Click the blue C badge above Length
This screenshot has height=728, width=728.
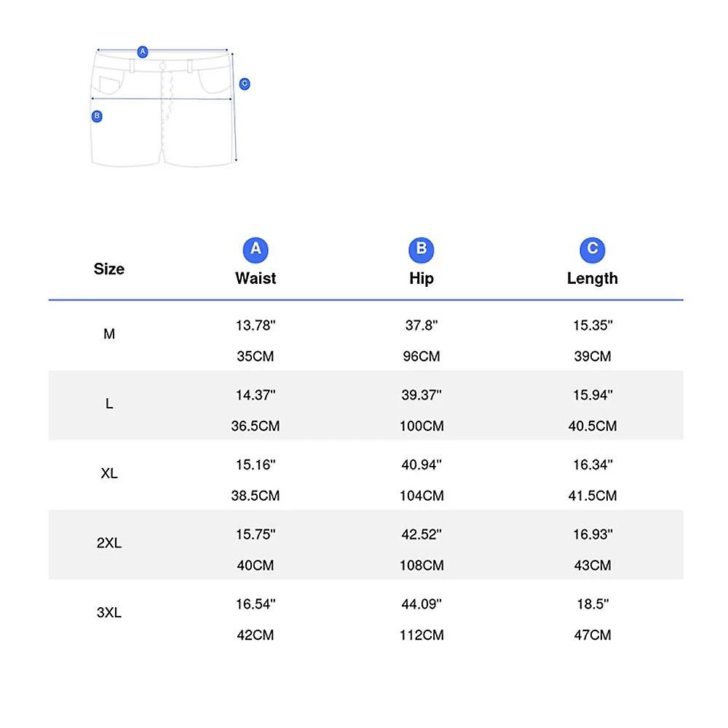(592, 250)
